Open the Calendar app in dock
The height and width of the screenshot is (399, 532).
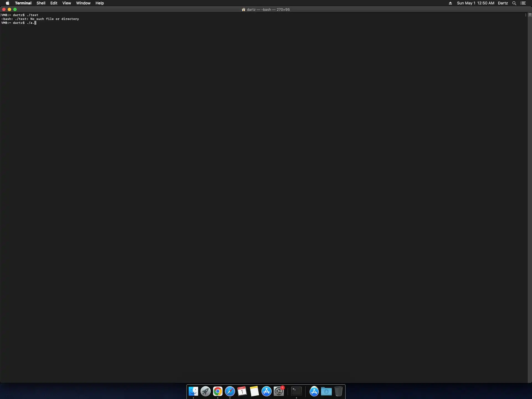(242, 391)
